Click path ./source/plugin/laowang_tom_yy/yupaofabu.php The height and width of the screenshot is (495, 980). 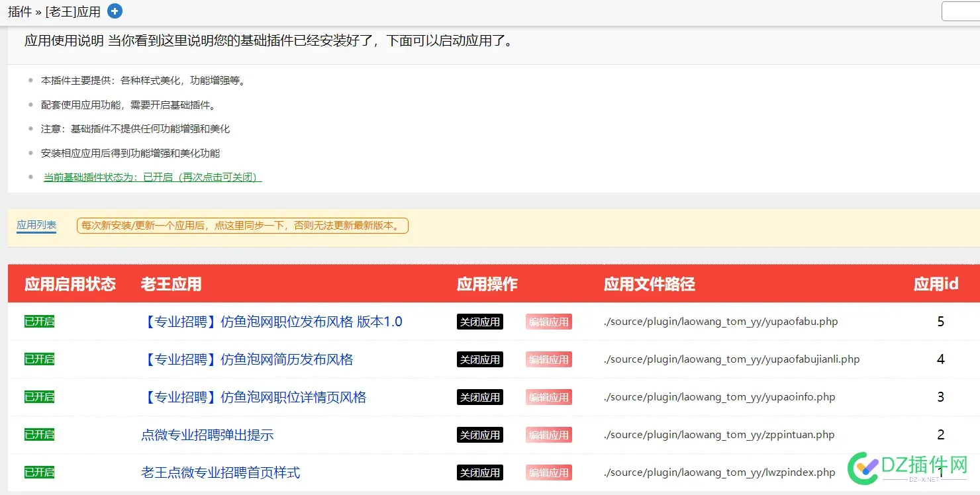(721, 322)
